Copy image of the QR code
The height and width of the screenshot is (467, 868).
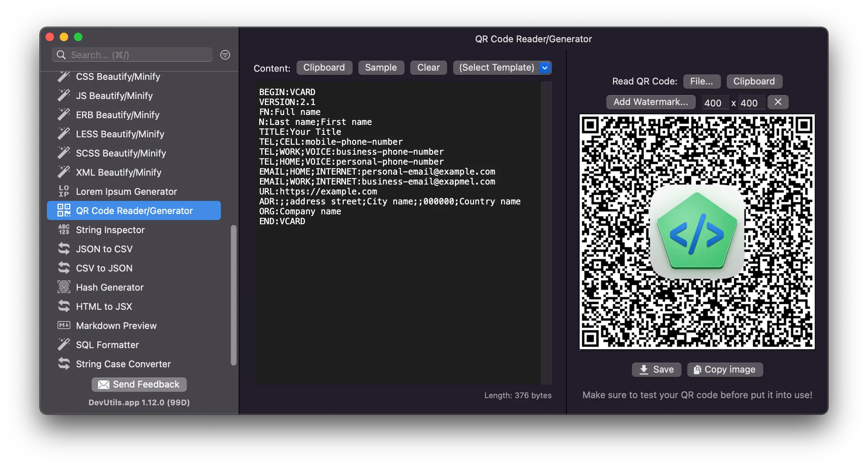coord(725,370)
